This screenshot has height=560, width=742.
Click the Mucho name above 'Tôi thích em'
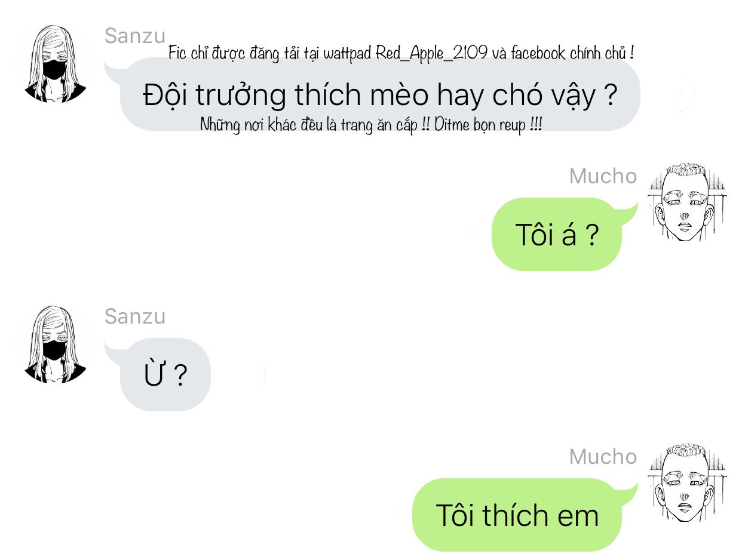603,457
